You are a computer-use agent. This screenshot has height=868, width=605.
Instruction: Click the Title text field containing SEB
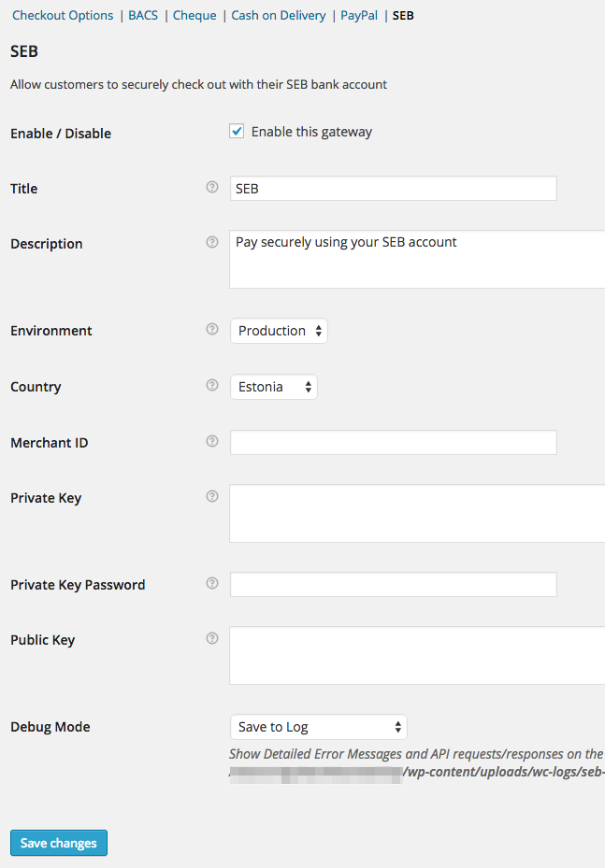[393, 188]
